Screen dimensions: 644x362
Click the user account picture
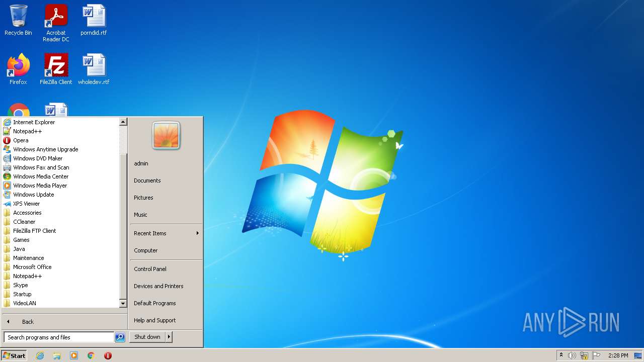[x=166, y=136]
